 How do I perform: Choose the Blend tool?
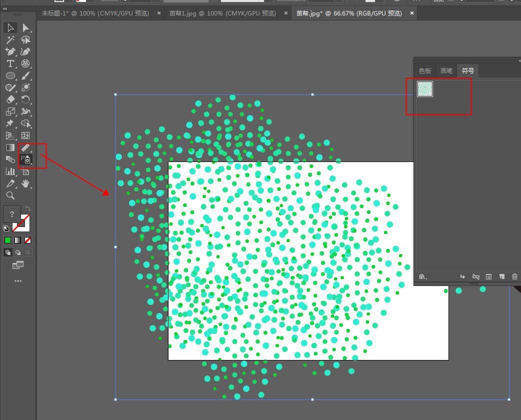tap(10, 159)
